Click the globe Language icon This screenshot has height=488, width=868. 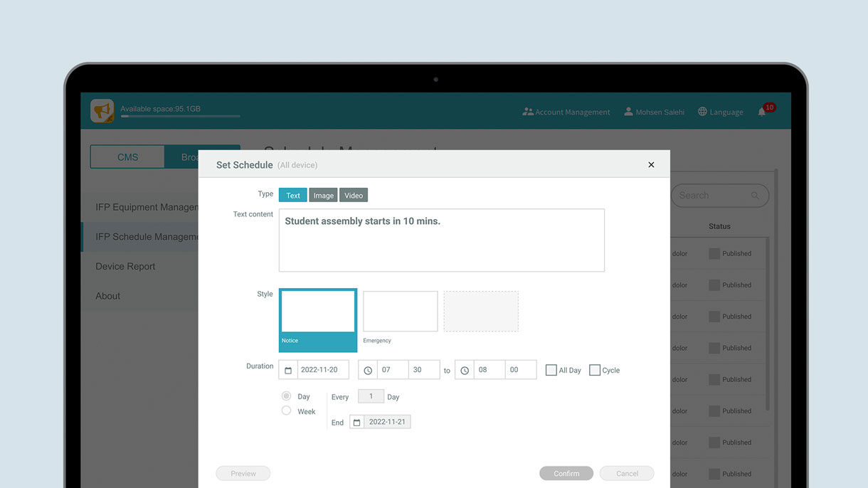[x=702, y=112]
